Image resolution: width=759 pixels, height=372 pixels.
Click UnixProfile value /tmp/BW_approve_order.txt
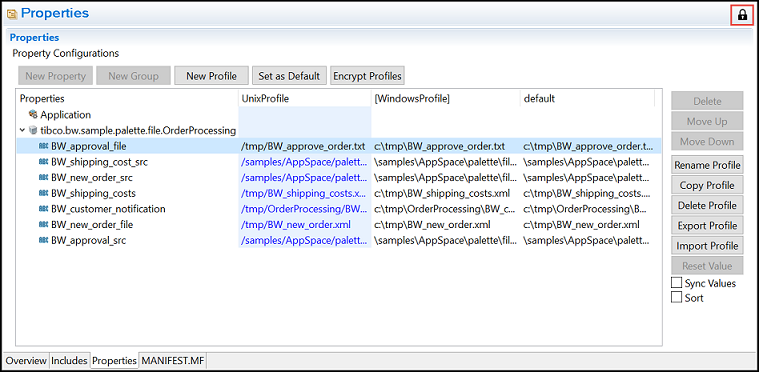pyautogui.click(x=303, y=146)
